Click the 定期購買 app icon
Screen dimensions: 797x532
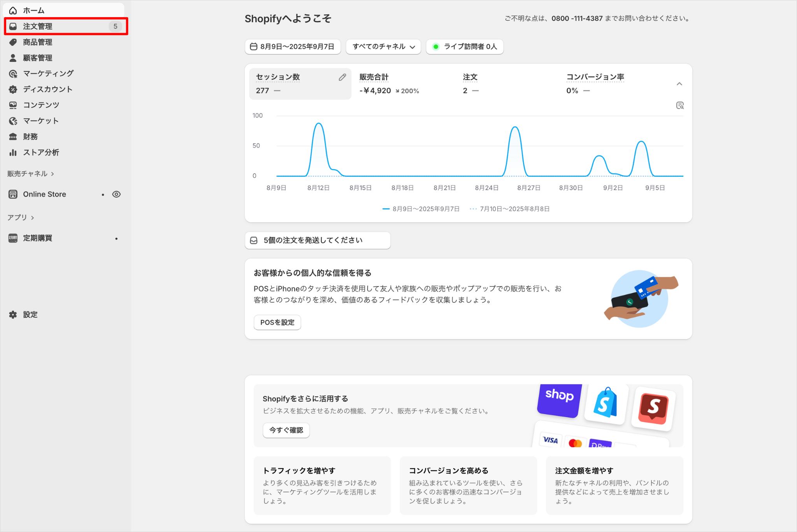(x=13, y=238)
